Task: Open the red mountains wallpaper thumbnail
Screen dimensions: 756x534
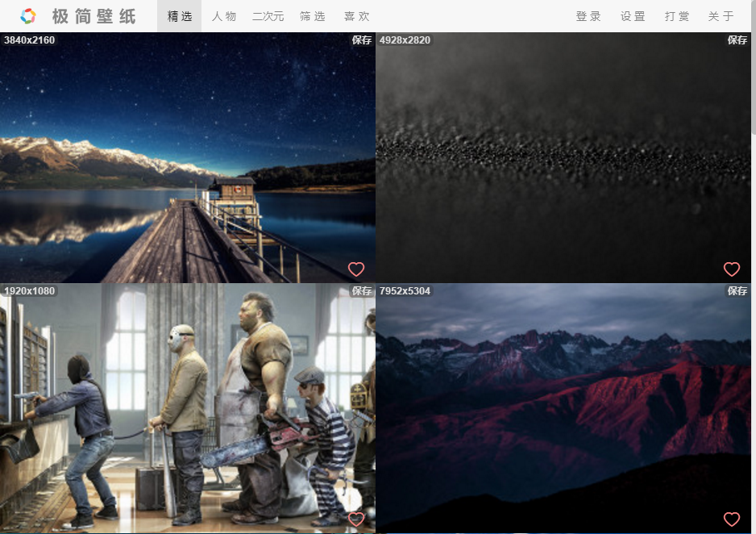Action: (563, 408)
